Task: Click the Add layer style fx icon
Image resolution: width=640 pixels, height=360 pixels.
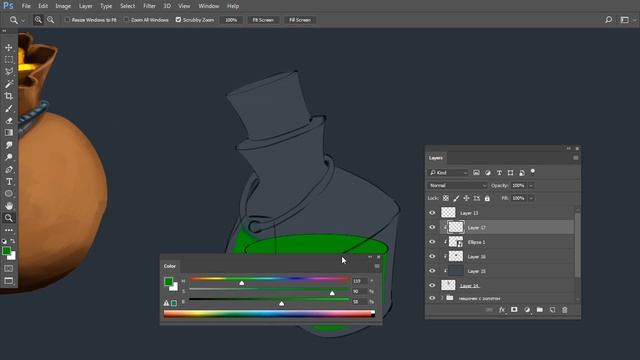Action: click(502, 310)
